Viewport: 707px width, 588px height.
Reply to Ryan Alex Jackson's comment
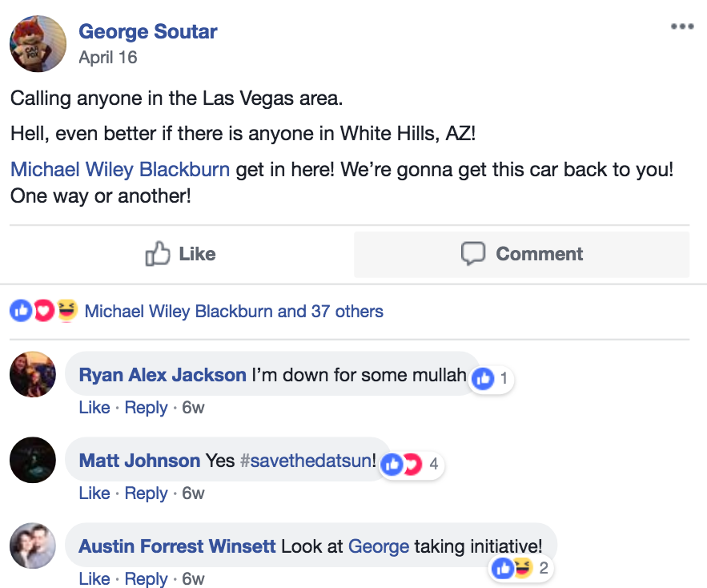click(147, 408)
